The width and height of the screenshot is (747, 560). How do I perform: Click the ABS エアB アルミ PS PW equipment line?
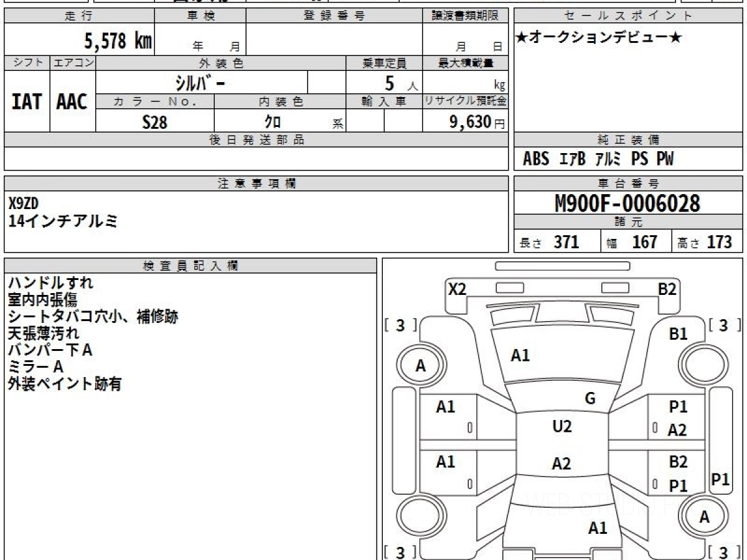tap(598, 159)
